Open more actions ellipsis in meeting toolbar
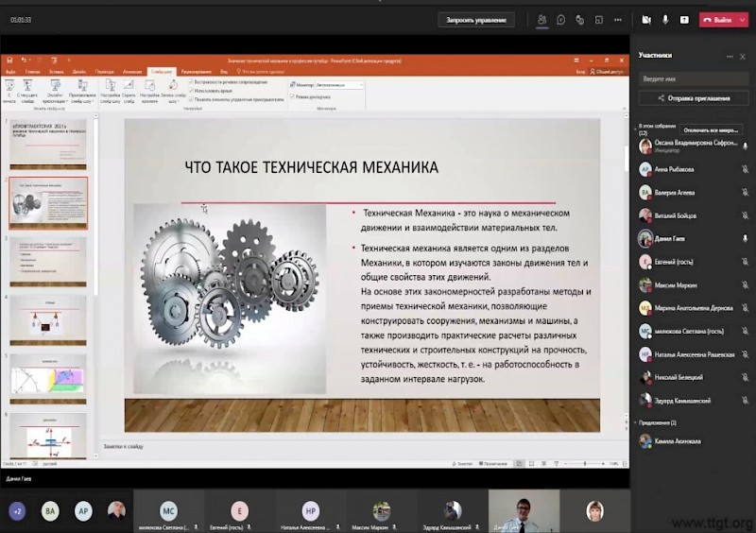 tap(618, 19)
